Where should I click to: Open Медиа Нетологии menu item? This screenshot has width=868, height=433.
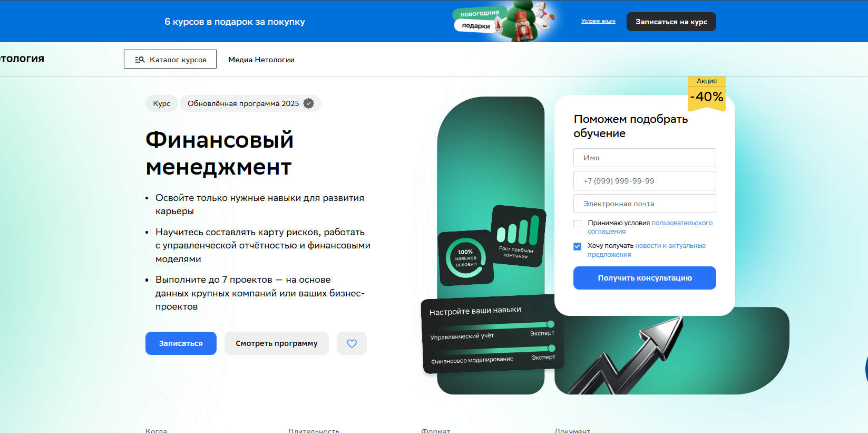tap(261, 60)
